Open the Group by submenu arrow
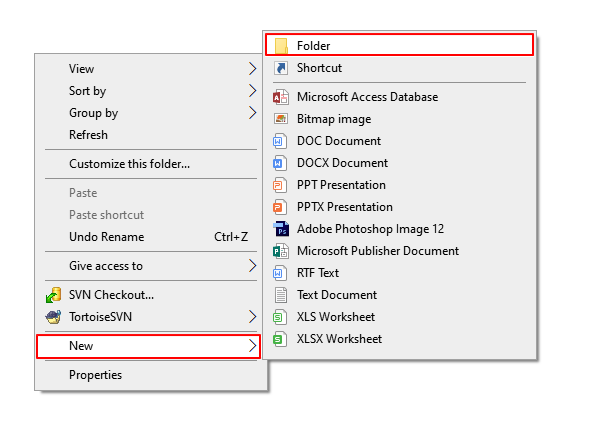The width and height of the screenshot is (594, 421). (253, 113)
